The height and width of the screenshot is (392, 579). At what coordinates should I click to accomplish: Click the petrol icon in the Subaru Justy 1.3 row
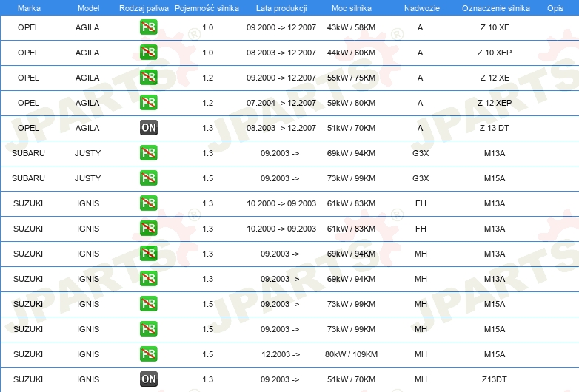[x=148, y=152]
